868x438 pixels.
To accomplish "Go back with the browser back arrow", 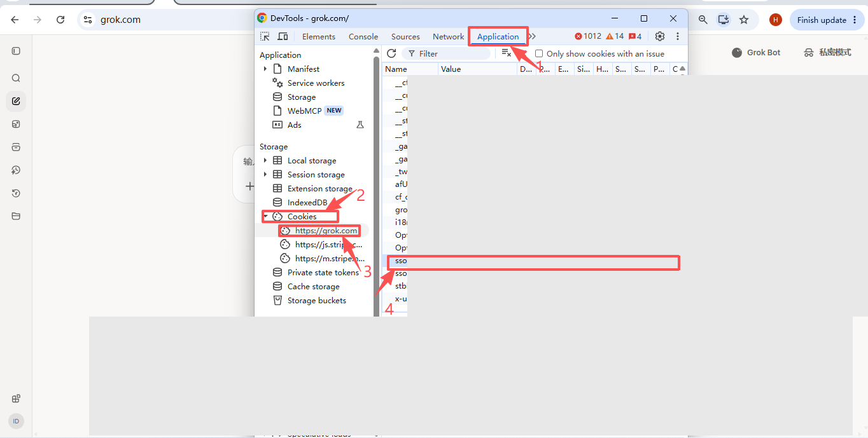I will (x=15, y=20).
